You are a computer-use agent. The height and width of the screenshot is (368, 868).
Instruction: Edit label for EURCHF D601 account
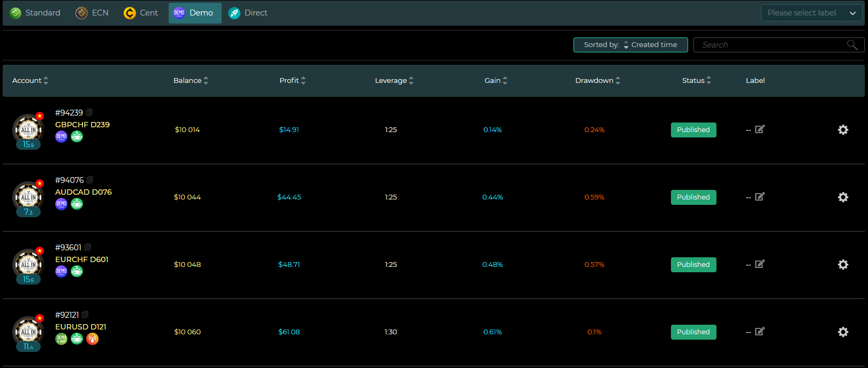pyautogui.click(x=760, y=264)
